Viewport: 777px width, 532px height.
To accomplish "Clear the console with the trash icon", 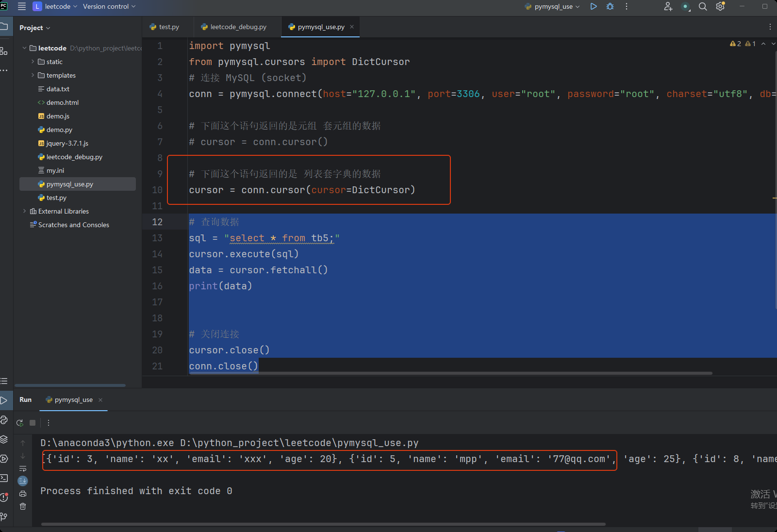I will point(23,506).
